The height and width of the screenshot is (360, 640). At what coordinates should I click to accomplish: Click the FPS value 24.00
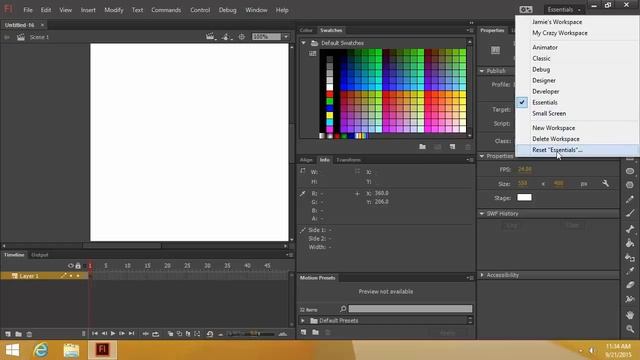[524, 169]
